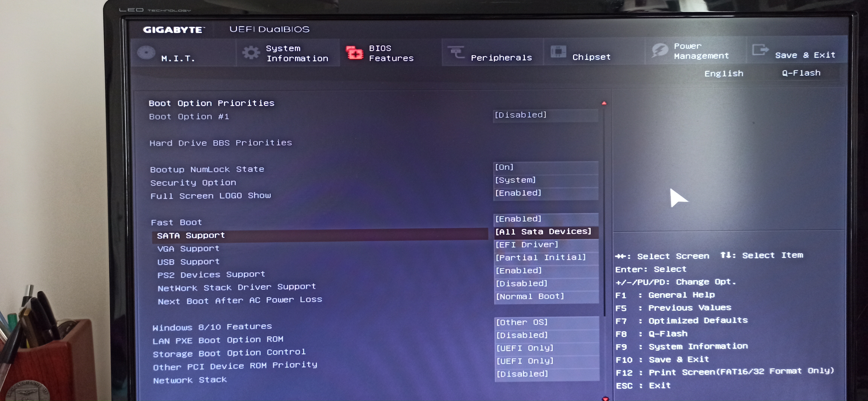Viewport: 868px width, 401px height.
Task: Open the Peripherals tab
Action: point(493,52)
